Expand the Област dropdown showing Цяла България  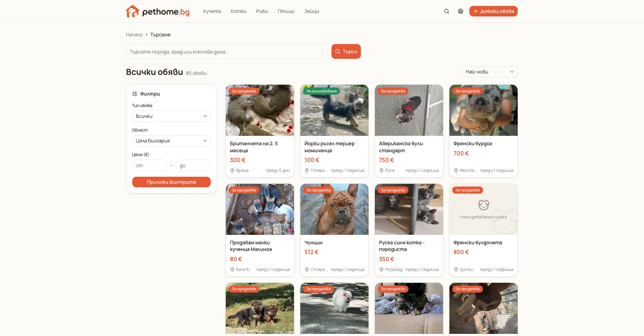click(x=171, y=141)
